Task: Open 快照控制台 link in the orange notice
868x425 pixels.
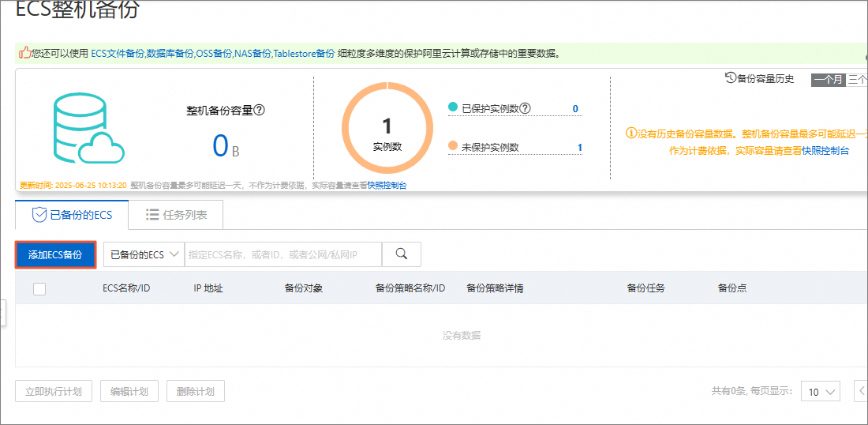Action: click(825, 151)
